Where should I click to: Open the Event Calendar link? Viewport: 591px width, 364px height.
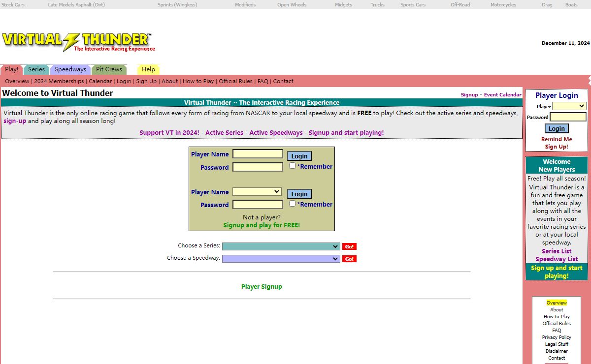tap(502, 95)
